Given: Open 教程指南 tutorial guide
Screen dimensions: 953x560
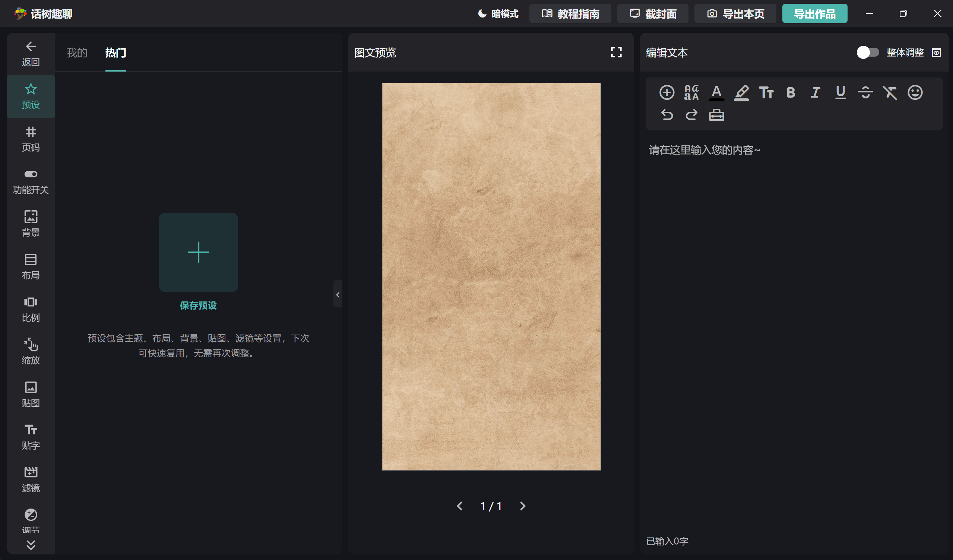Looking at the screenshot, I should click(x=570, y=14).
